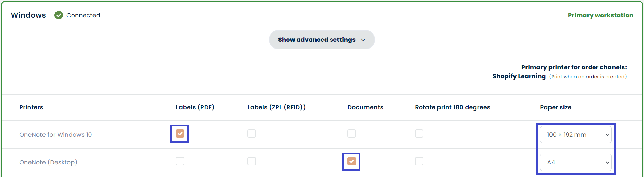Enable Labels (ZPL) for OneNote for Windows 10
This screenshot has height=177, width=644.
pyautogui.click(x=251, y=134)
